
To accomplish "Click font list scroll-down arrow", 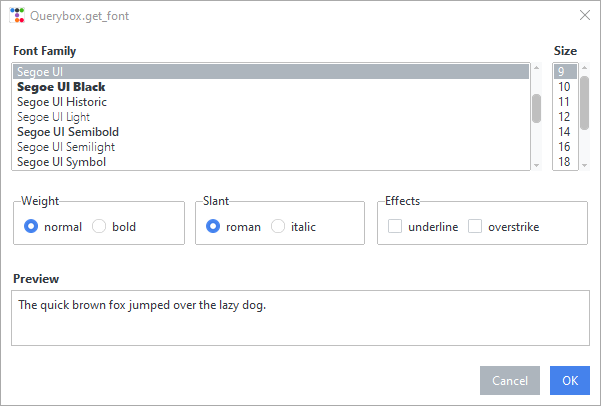I will (x=537, y=165).
